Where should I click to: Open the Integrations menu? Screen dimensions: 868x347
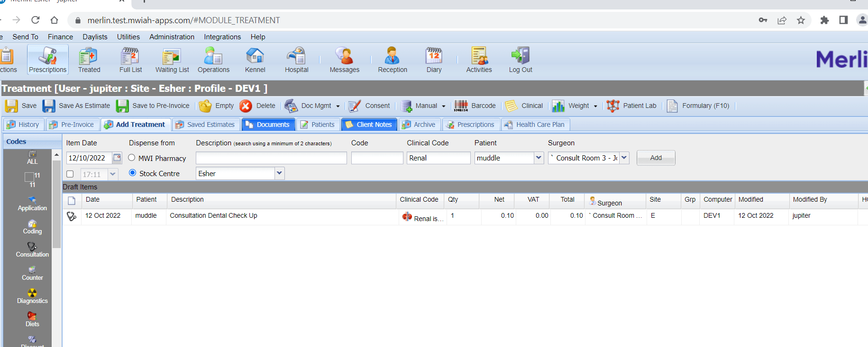coord(222,37)
